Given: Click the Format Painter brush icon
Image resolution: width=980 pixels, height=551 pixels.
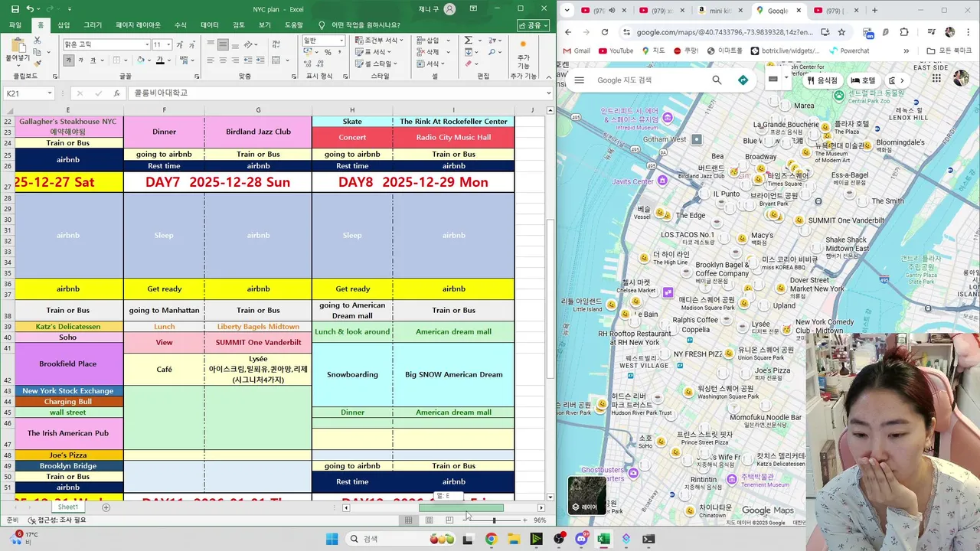Looking at the screenshot, I should [37, 65].
